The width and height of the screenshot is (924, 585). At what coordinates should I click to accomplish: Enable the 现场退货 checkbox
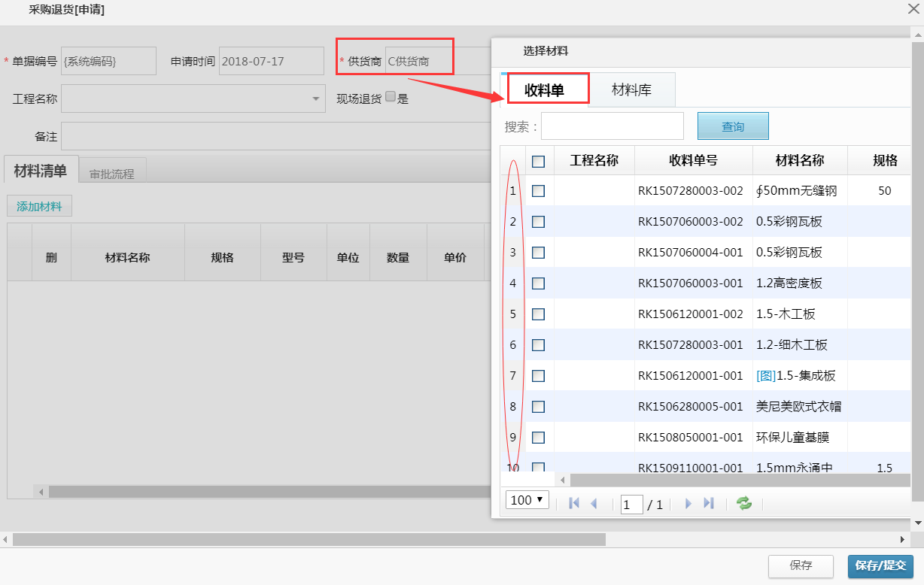[x=390, y=96]
